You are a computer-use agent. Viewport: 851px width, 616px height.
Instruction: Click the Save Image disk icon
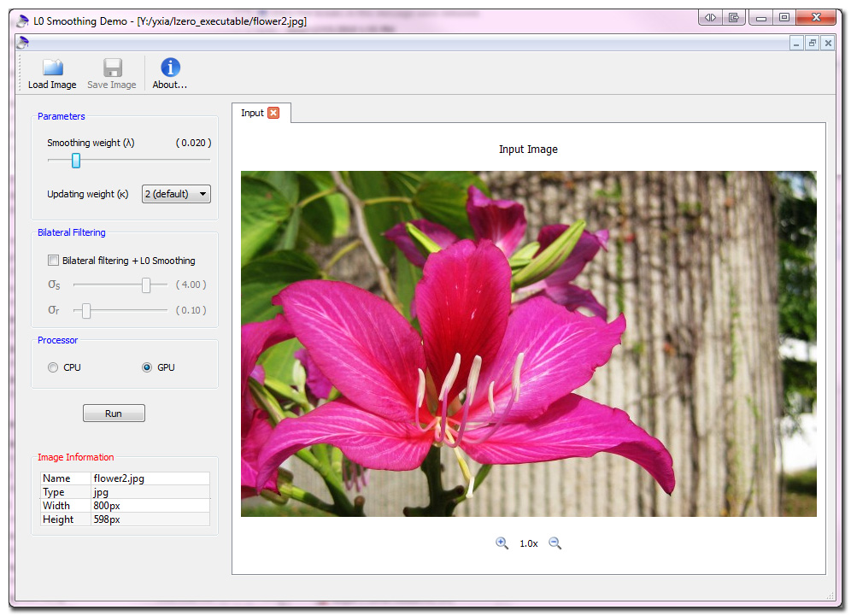click(112, 68)
